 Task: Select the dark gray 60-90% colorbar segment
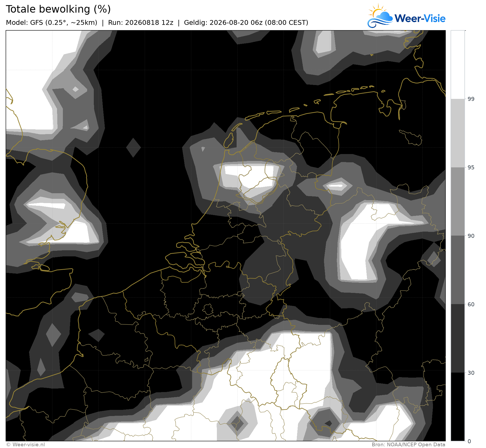coord(458,270)
